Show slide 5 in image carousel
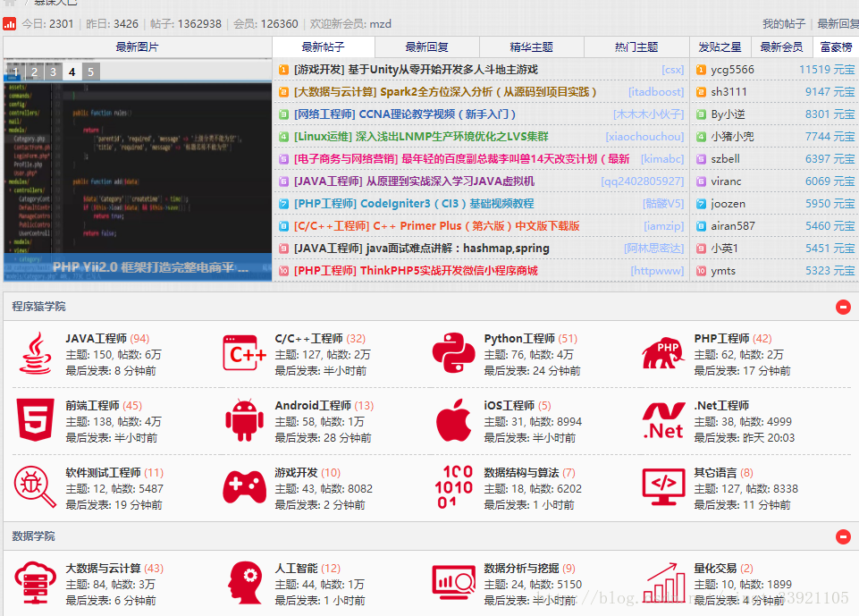The height and width of the screenshot is (616, 859). pos(90,72)
